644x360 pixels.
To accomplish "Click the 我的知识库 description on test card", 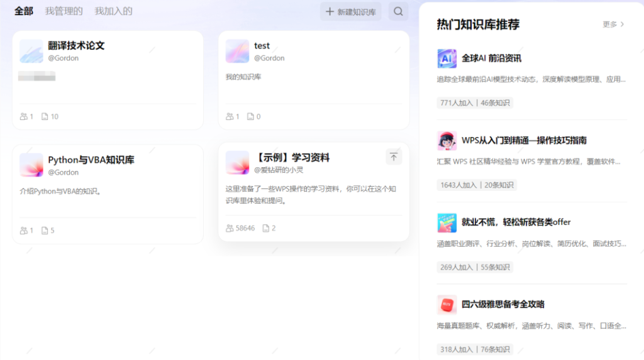I will (243, 77).
